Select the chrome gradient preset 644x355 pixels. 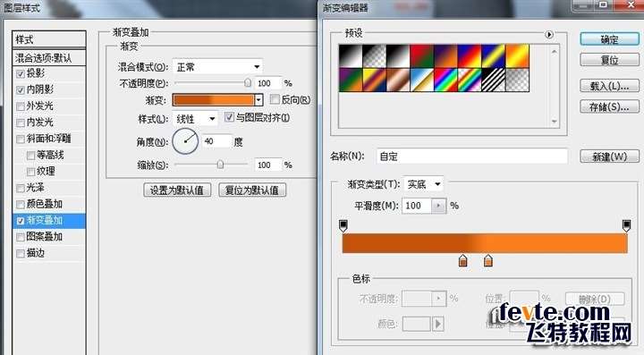(422, 80)
